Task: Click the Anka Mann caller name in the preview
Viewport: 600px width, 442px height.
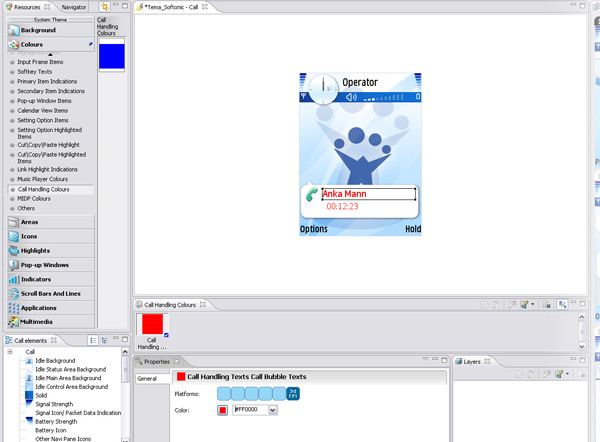Action: (x=347, y=194)
